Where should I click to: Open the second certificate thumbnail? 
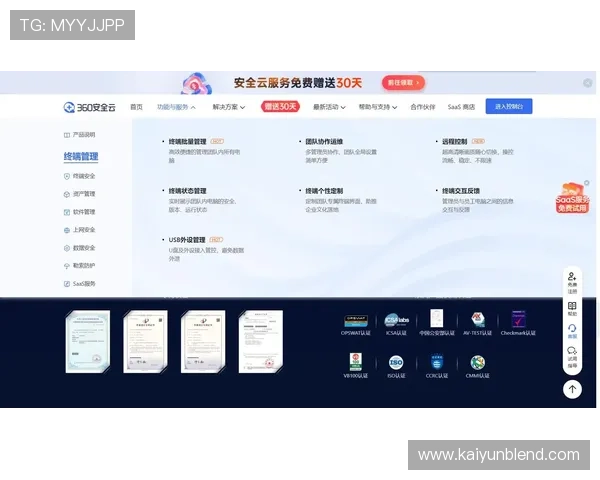tap(145, 341)
